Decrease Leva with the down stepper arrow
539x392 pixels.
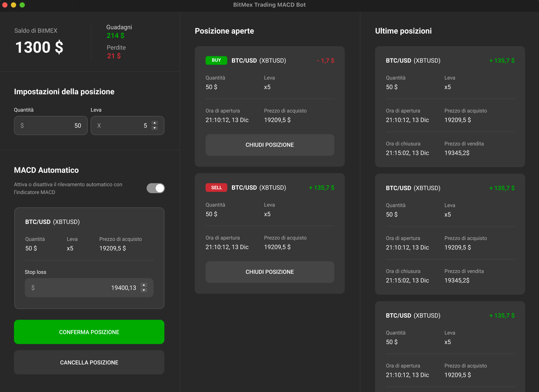(155, 128)
